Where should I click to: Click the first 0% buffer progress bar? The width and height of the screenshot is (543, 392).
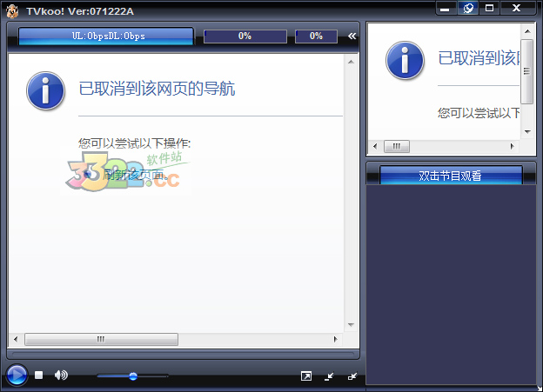pyautogui.click(x=245, y=36)
